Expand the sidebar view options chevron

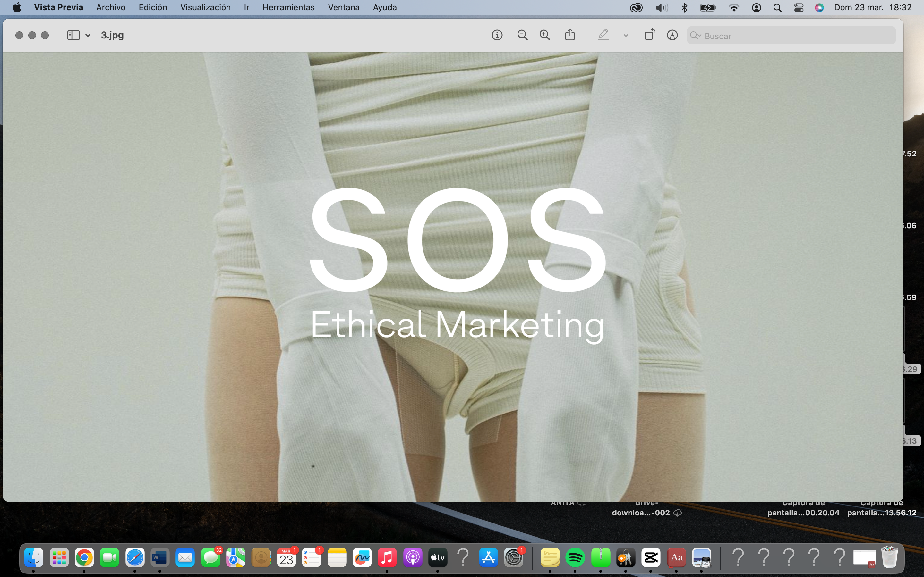[x=88, y=36]
